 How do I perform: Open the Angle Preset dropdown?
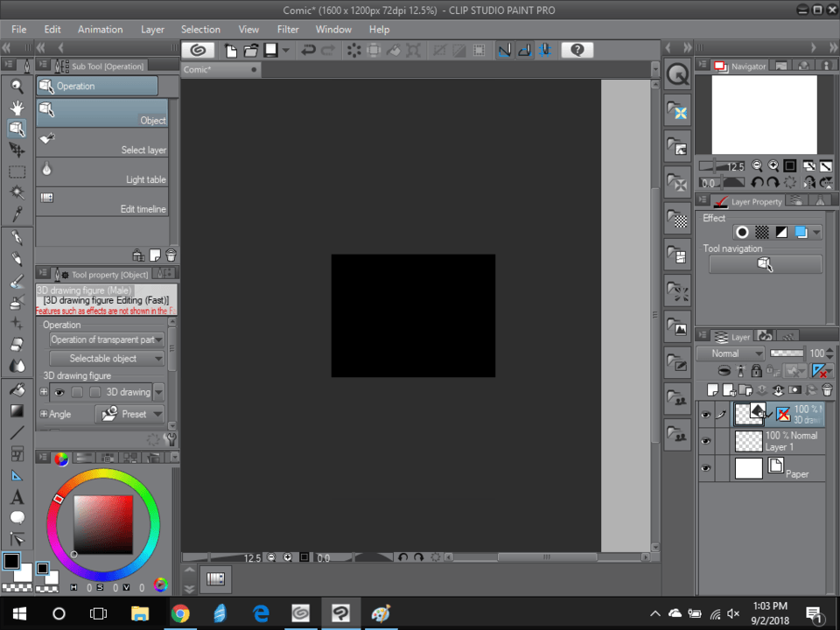tap(130, 414)
